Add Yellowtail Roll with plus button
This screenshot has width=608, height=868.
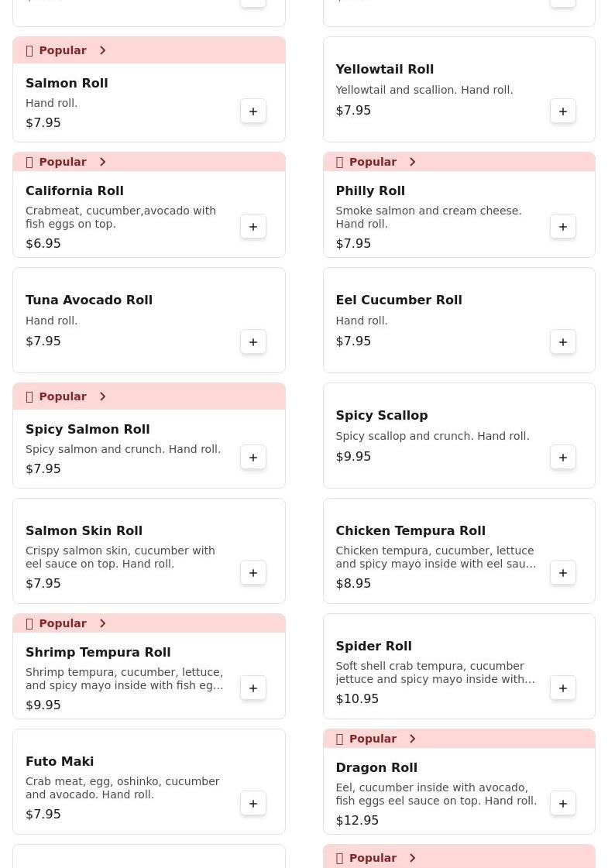(x=563, y=112)
